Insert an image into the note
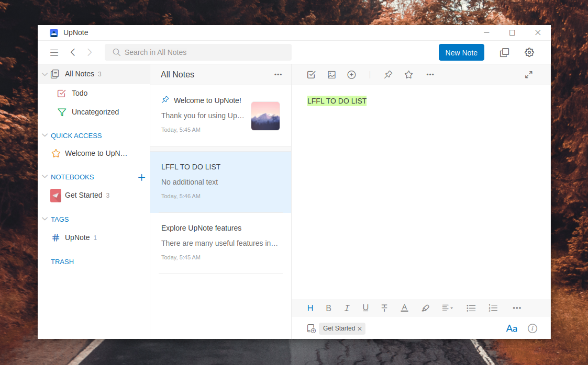Screen dimensions: 588x365 [331, 74]
